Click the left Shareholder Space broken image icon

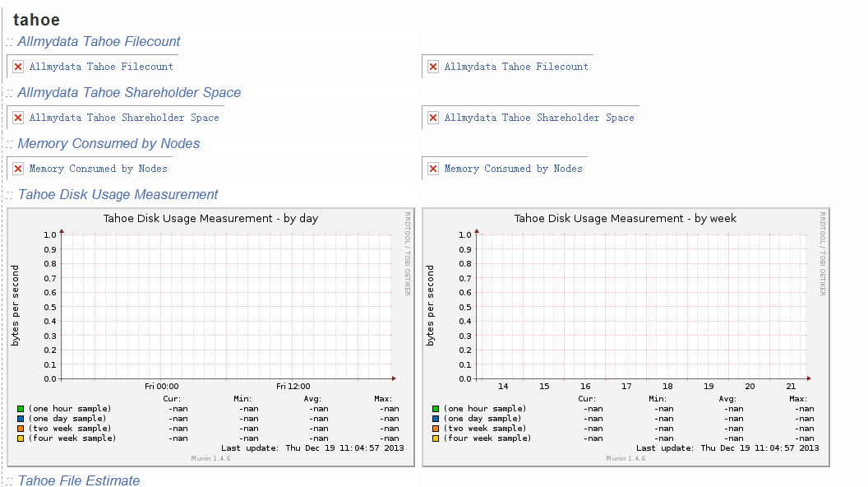pyautogui.click(x=18, y=118)
